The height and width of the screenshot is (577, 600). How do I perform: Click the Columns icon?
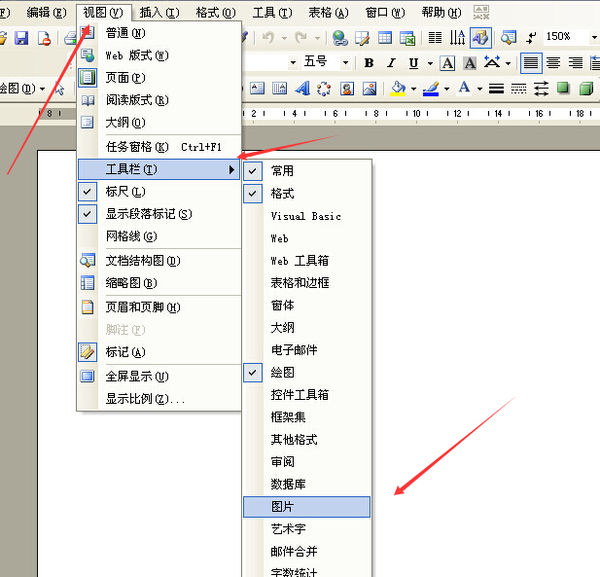tap(435, 38)
